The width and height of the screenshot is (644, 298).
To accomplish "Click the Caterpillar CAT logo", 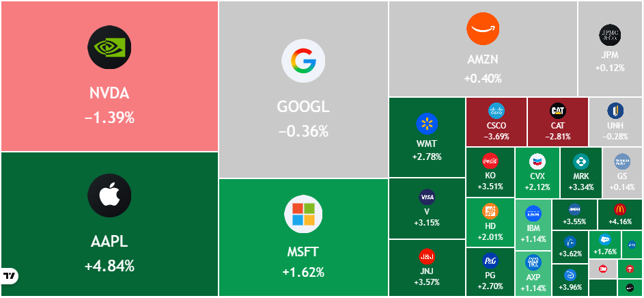I will pyautogui.click(x=558, y=111).
